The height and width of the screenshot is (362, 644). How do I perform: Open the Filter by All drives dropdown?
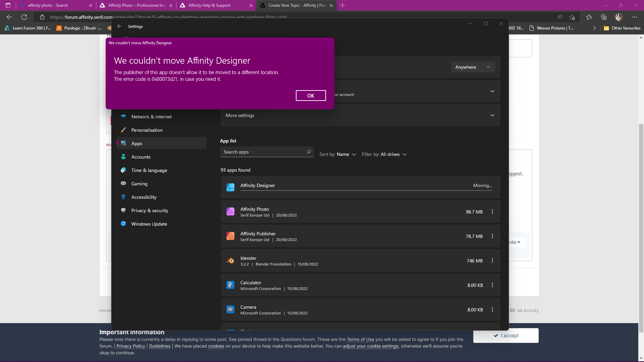384,154
